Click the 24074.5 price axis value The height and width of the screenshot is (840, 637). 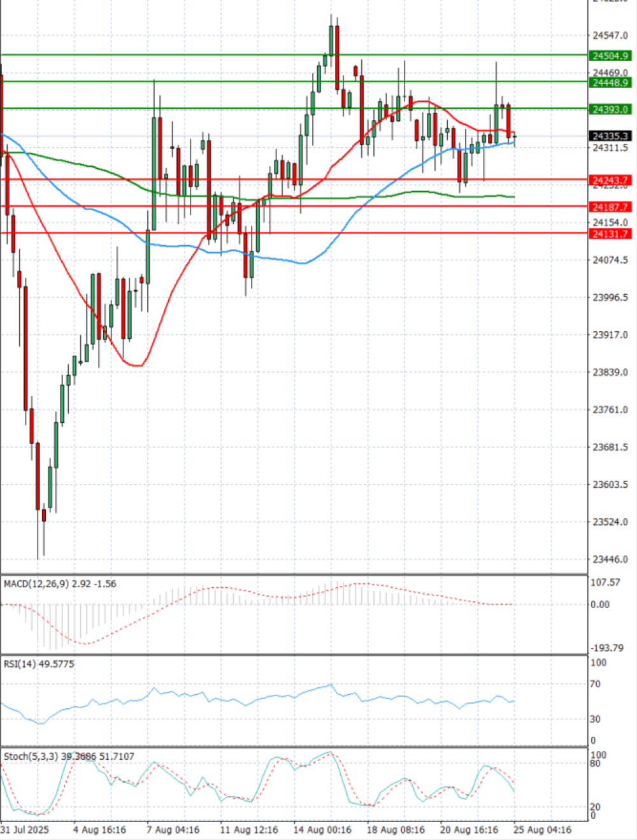[x=610, y=260]
